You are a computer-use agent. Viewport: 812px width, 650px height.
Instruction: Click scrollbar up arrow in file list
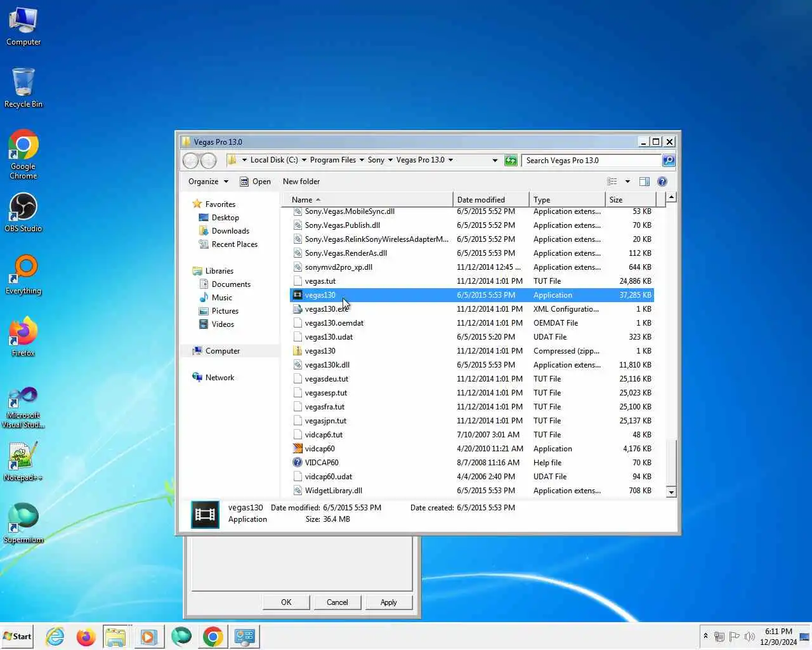tap(671, 197)
